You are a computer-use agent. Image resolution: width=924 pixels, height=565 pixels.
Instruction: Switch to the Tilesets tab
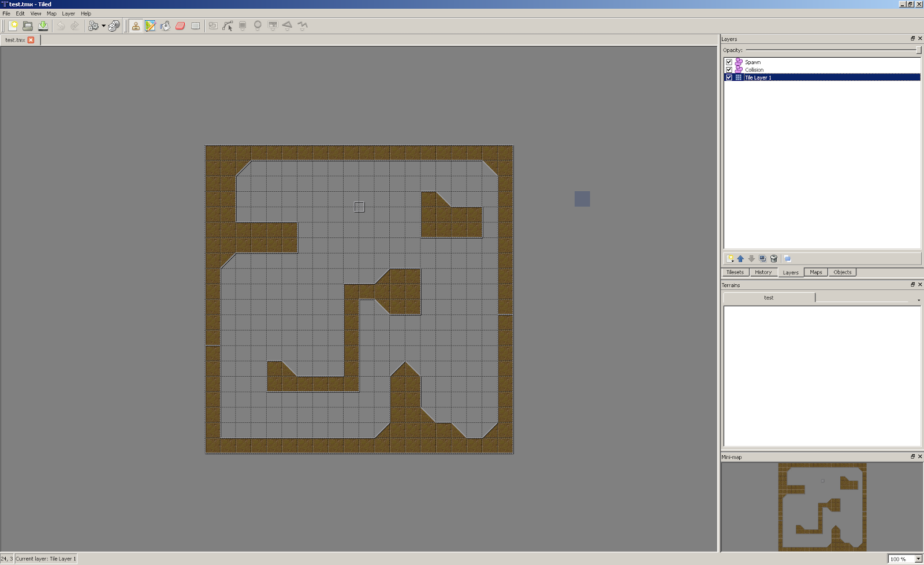pos(735,272)
